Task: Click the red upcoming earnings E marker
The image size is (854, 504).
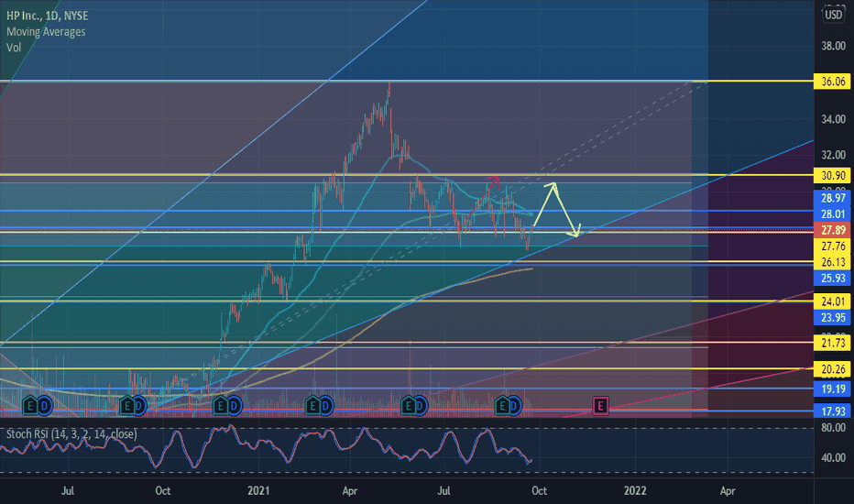Action: click(x=600, y=405)
